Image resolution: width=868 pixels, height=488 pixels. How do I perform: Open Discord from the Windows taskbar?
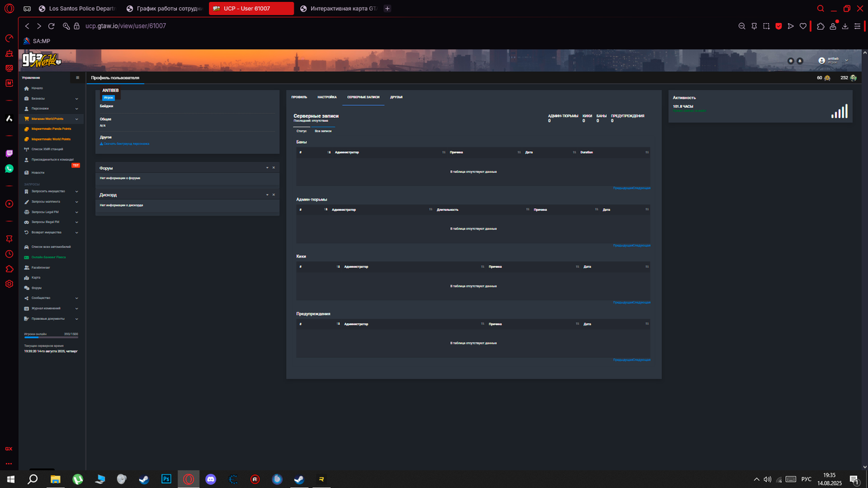[x=210, y=479]
